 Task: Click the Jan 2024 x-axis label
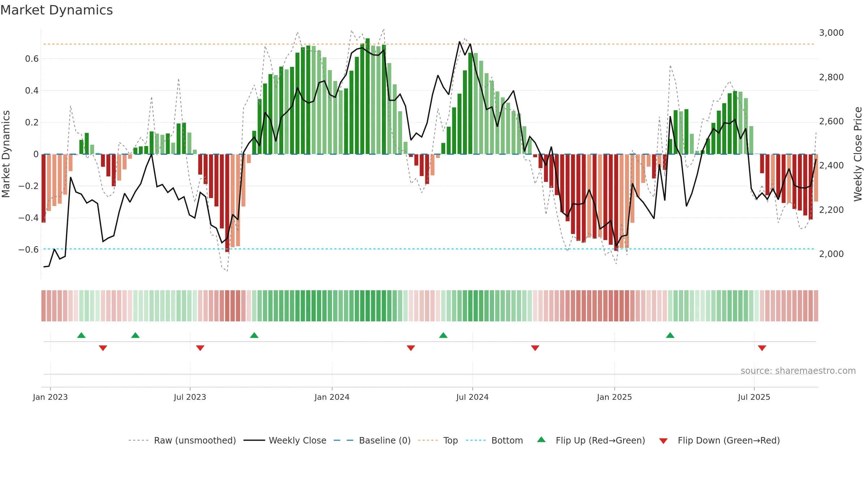(332, 397)
